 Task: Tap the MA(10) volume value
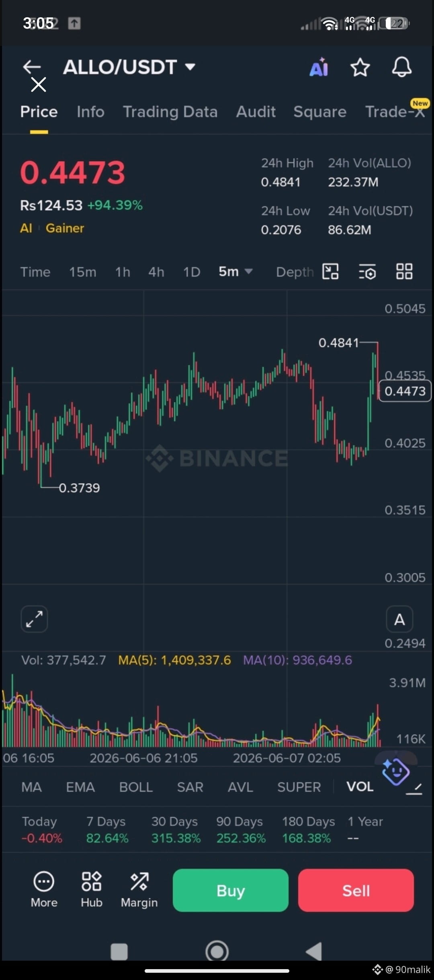pos(297,660)
